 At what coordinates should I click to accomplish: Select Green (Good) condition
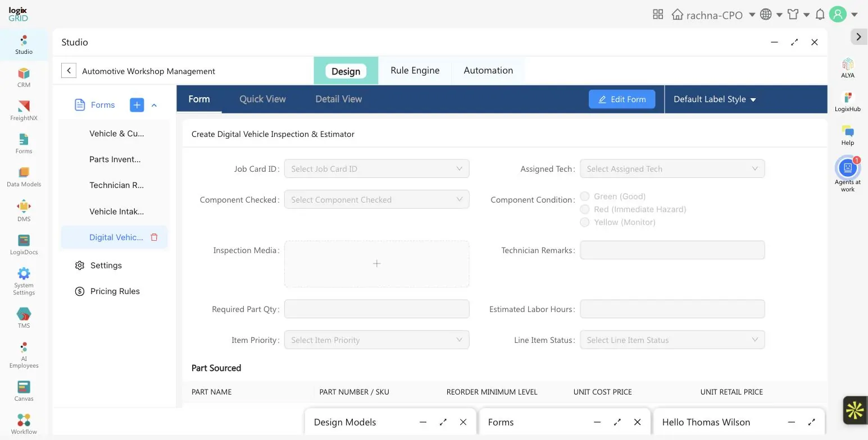tap(585, 196)
